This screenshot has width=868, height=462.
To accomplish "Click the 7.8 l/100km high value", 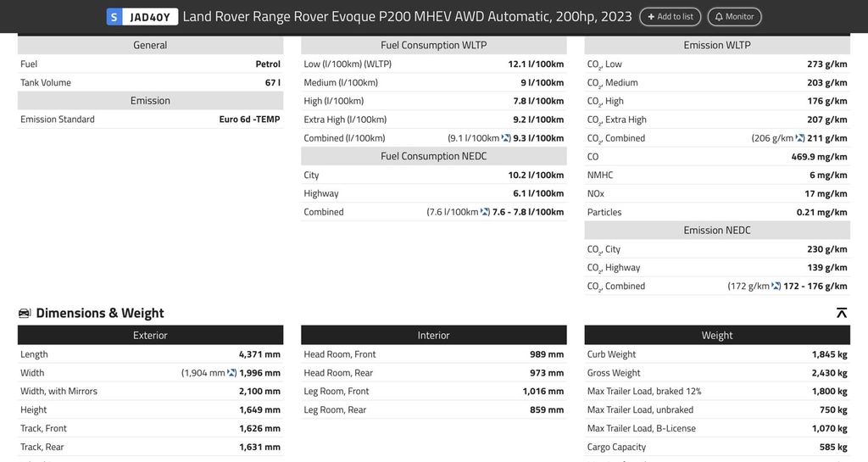I will pos(538,101).
